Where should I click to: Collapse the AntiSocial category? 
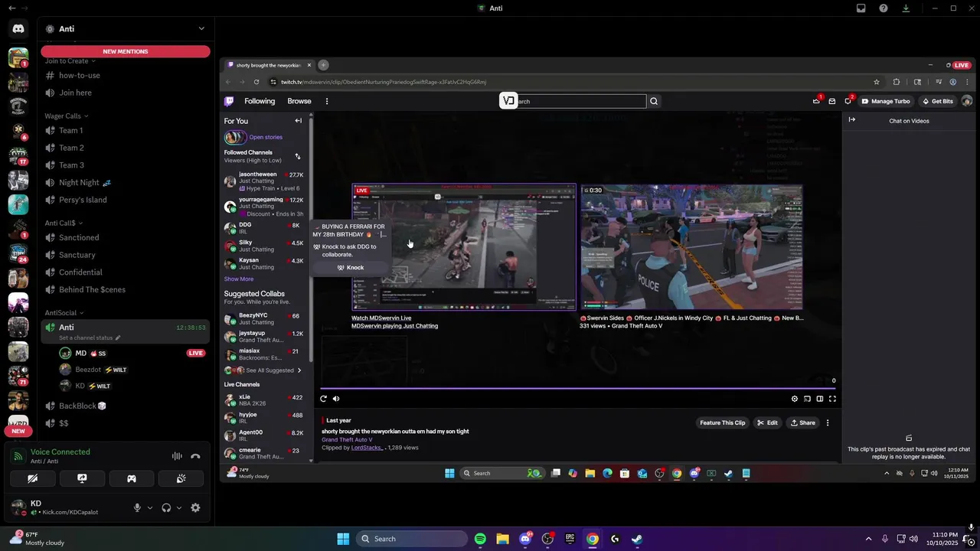click(x=64, y=312)
